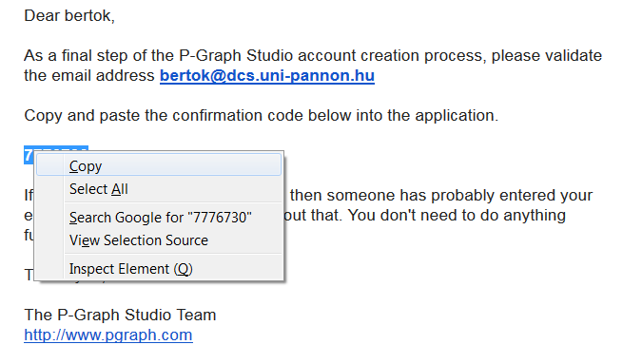This screenshot has height=364, width=623.
Task: Click "The P-Graph Studio Team" signature
Action: 120,315
